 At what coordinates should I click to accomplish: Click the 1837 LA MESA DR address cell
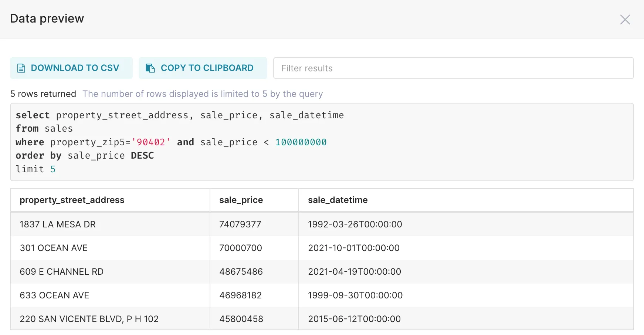coord(58,224)
